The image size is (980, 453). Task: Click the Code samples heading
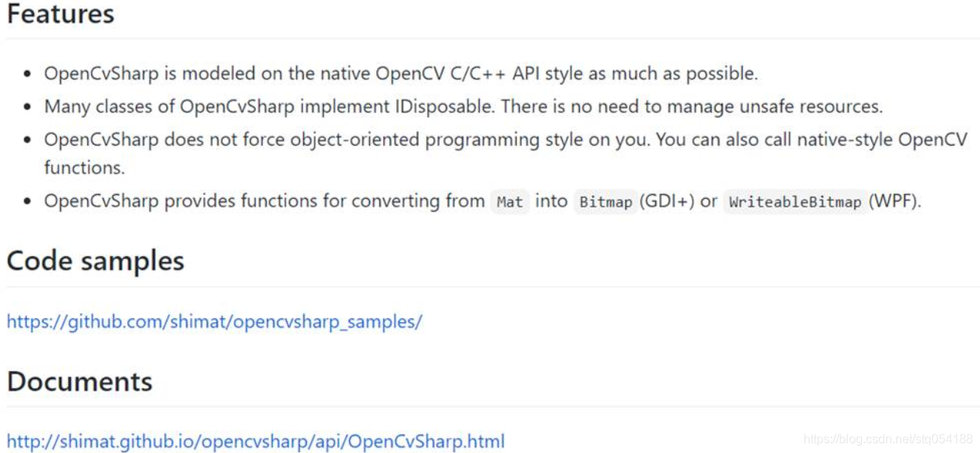tap(96, 260)
